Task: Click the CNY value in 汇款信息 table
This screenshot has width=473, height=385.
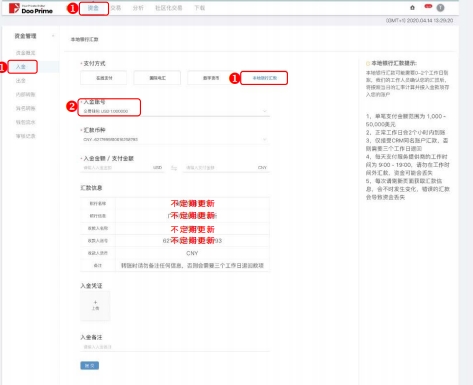Action: tap(192, 253)
